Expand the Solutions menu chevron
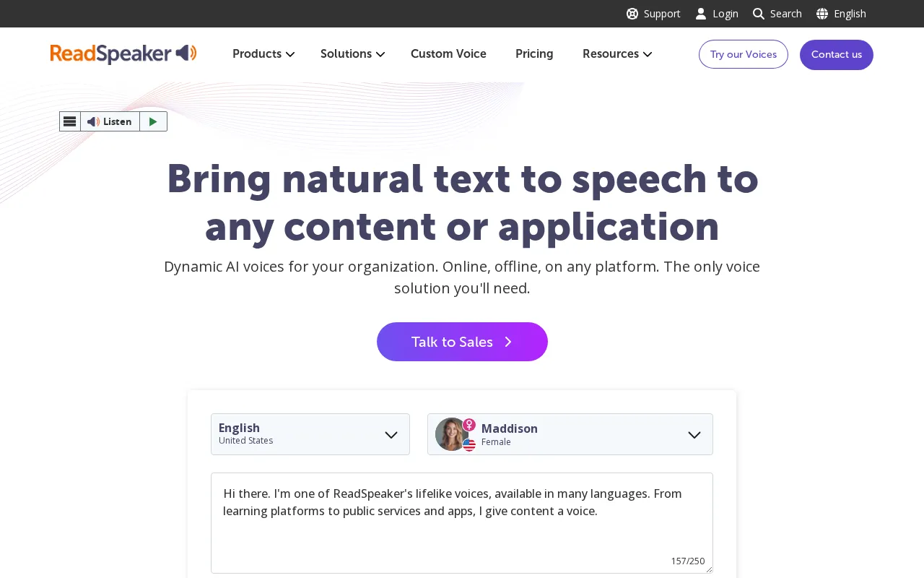This screenshot has width=924, height=578. (x=380, y=54)
